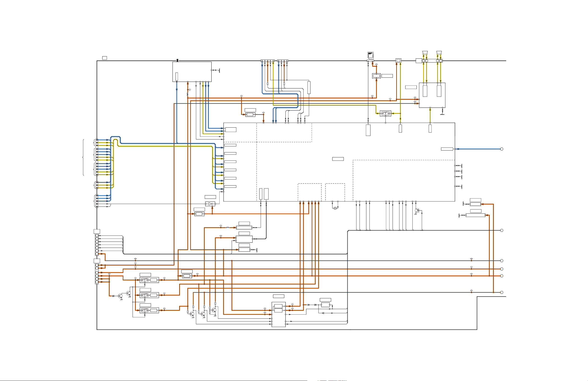Click the large curly brace left of input pins
588x381 pixels.
(83, 157)
